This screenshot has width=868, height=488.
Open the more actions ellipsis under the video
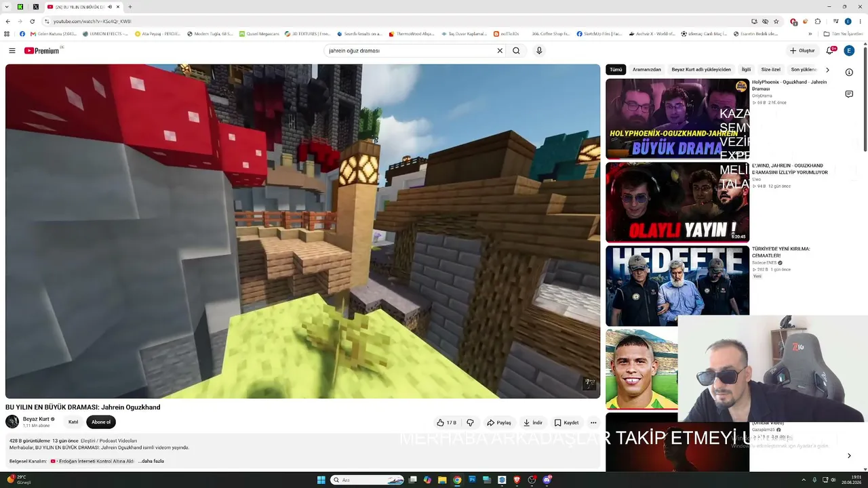pyautogui.click(x=593, y=422)
